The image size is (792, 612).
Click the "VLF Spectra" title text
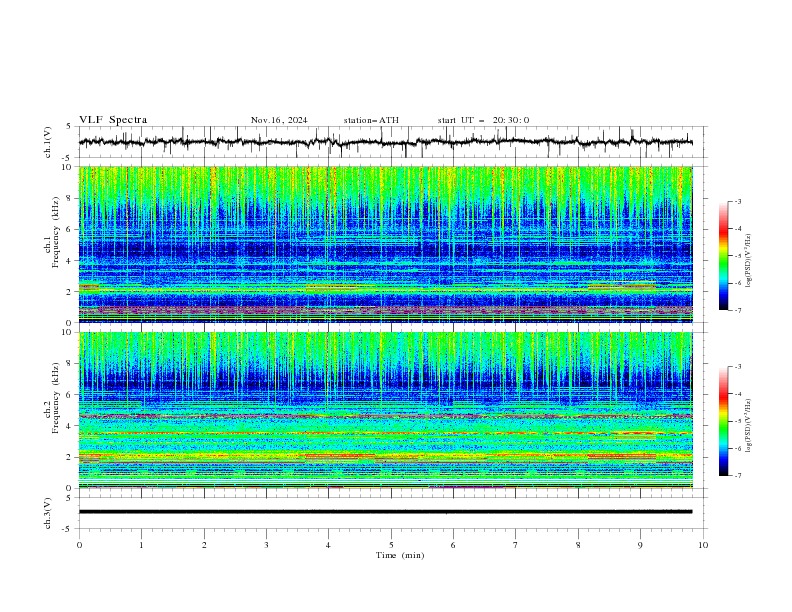click(x=113, y=120)
